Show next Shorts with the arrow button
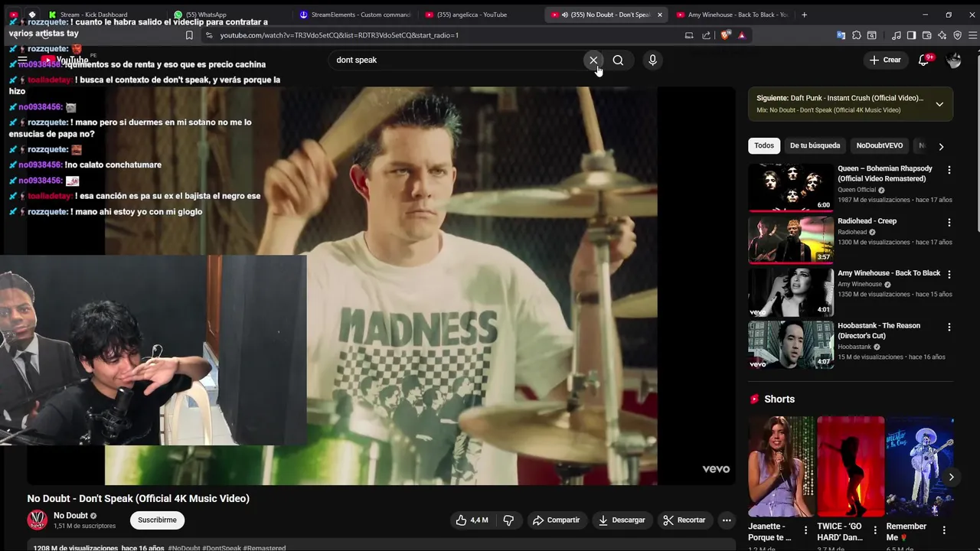Viewport: 980px width, 551px height. tap(951, 477)
